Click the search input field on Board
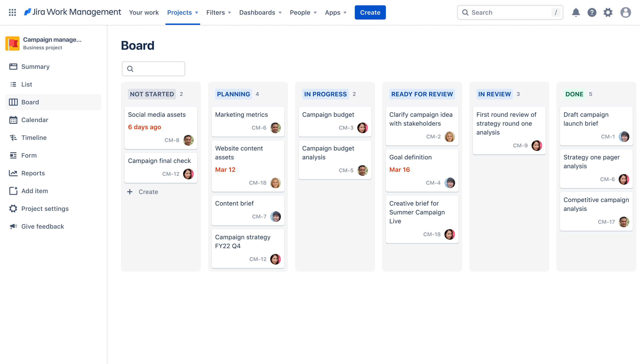Screen dimensions: 640x364 pos(153,69)
